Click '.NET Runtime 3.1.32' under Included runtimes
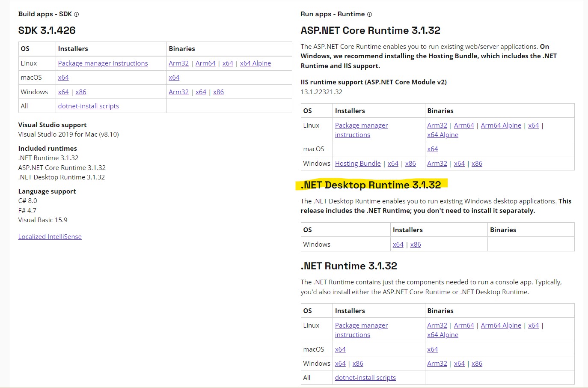The image size is (588, 388). pyautogui.click(x=48, y=158)
